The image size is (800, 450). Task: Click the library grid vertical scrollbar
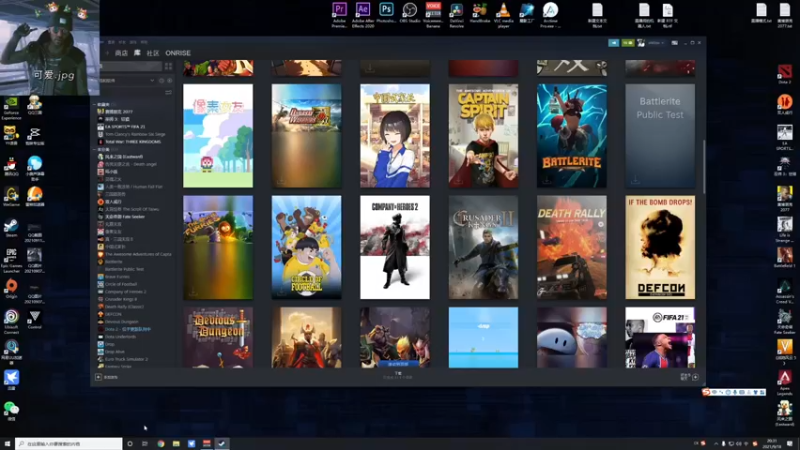(x=704, y=167)
